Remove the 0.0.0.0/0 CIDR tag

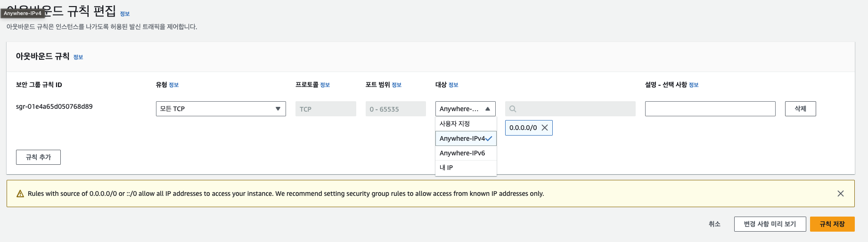545,128
